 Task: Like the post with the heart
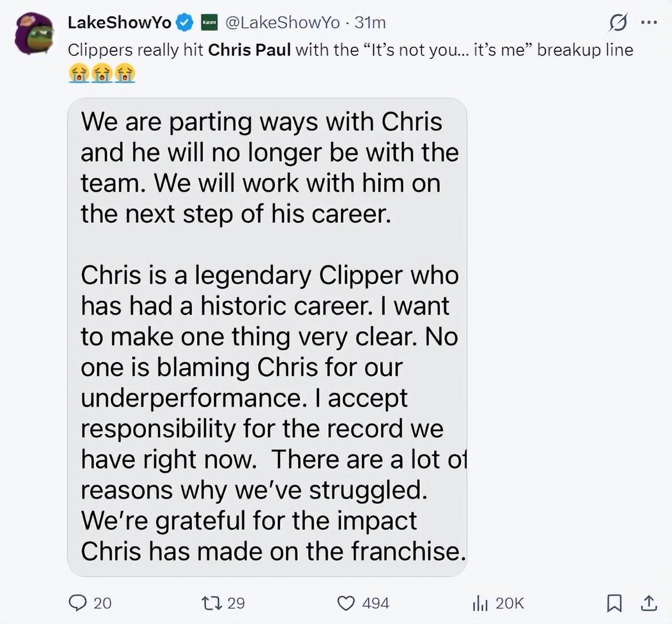click(346, 603)
